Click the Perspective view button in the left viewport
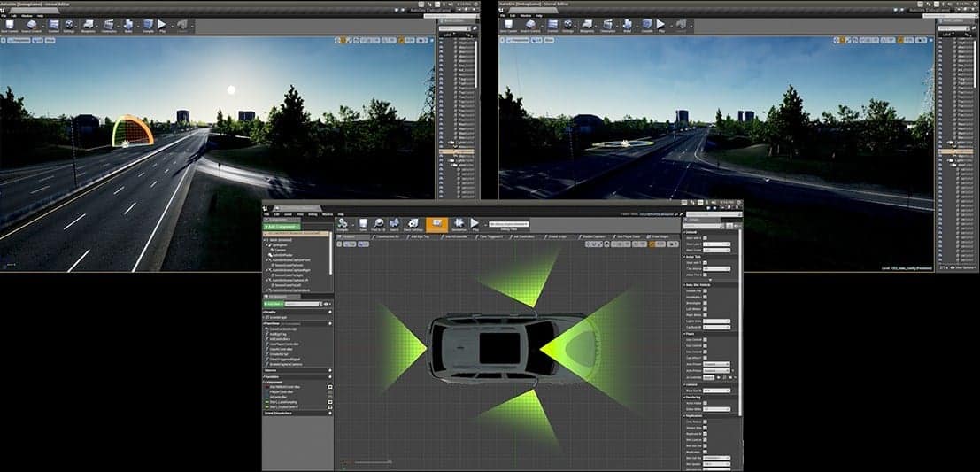The image size is (980, 472). click(20, 40)
